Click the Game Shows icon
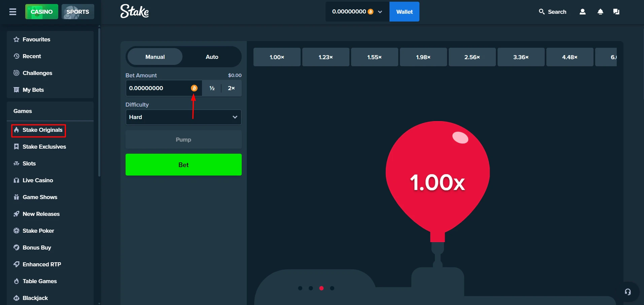The width and height of the screenshot is (644, 305). [16, 197]
